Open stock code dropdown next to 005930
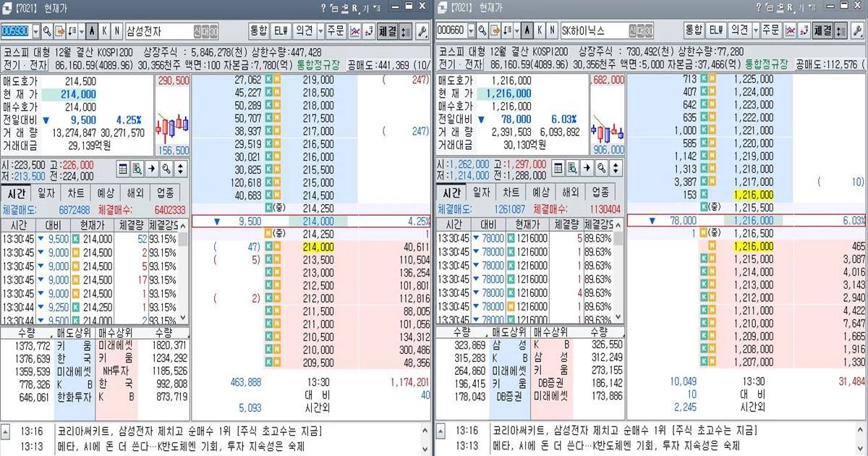Screen dimensions: 868x456 pyautogui.click(x=36, y=31)
